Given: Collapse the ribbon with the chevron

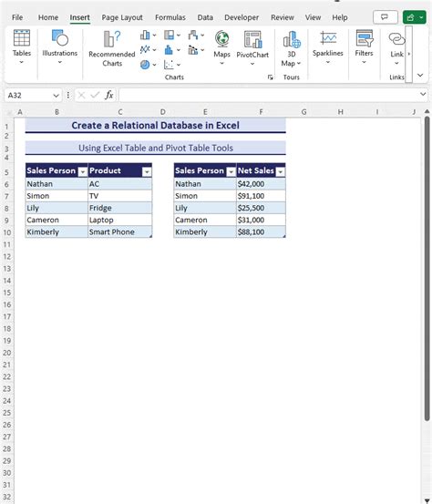Looking at the screenshot, I should coord(420,76).
